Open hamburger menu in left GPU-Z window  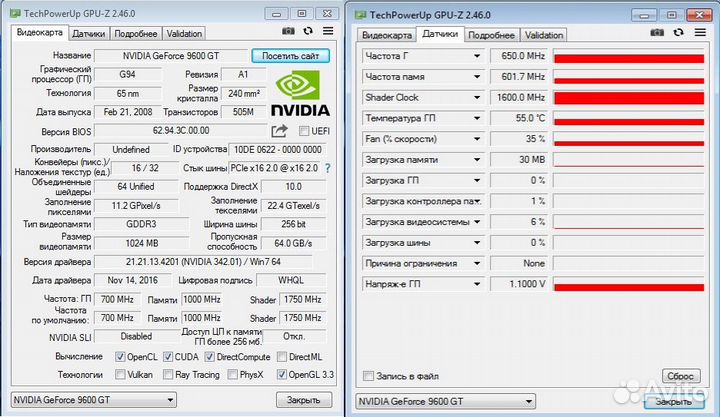328,31
